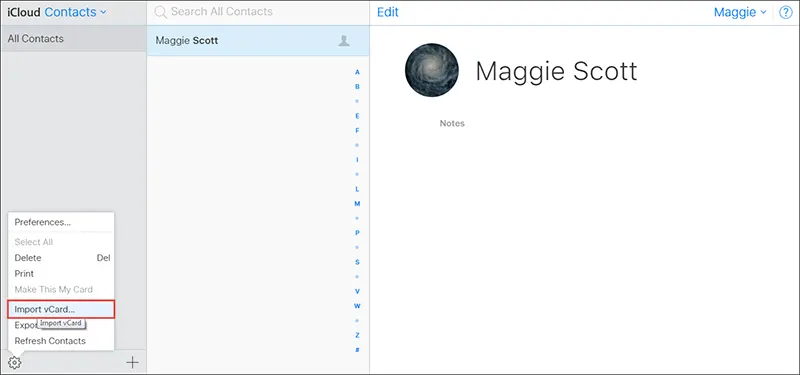Jump to letter I in index
Image resolution: width=800 pixels, height=375 pixels.
(x=357, y=160)
